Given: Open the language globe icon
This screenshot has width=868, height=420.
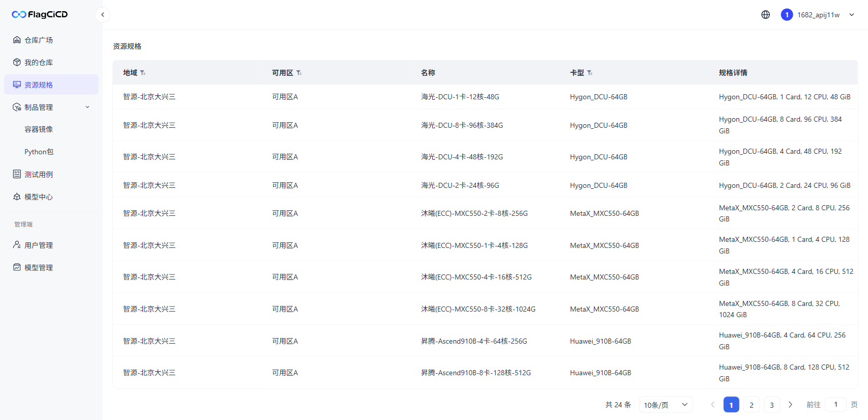Looking at the screenshot, I should click(x=765, y=15).
